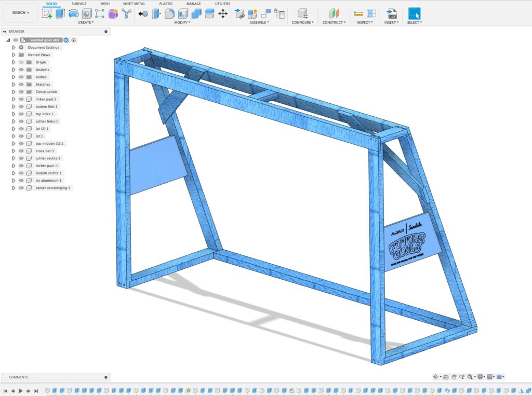Open the UTILITIES tab

(x=222, y=4)
